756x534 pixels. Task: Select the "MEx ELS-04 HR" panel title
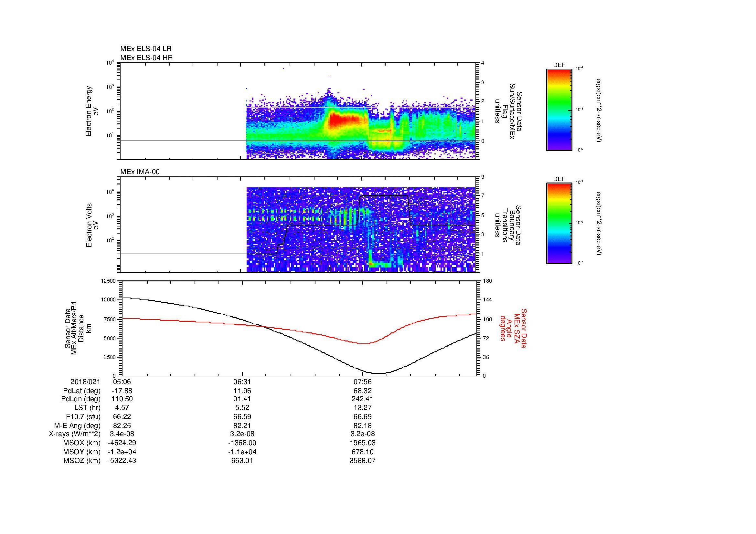pos(146,58)
